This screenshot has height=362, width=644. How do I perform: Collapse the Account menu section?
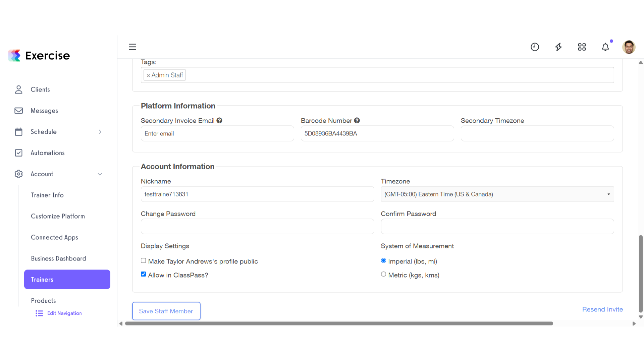coord(100,174)
